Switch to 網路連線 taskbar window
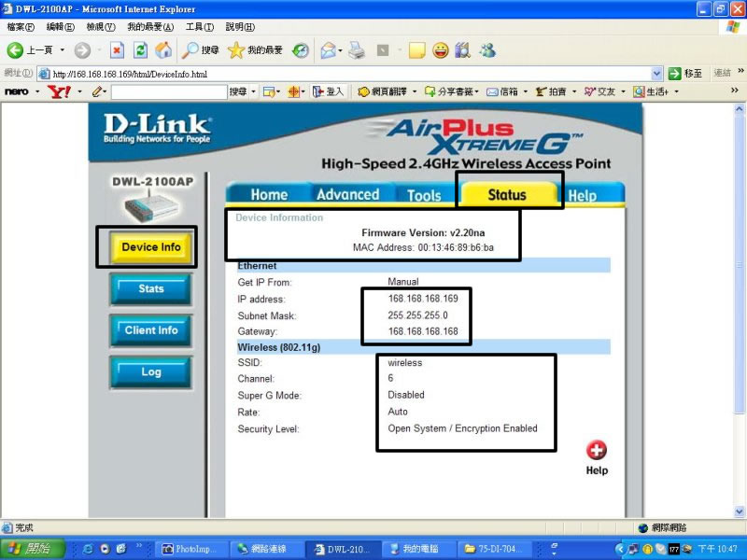This screenshot has width=747, height=560. (268, 549)
